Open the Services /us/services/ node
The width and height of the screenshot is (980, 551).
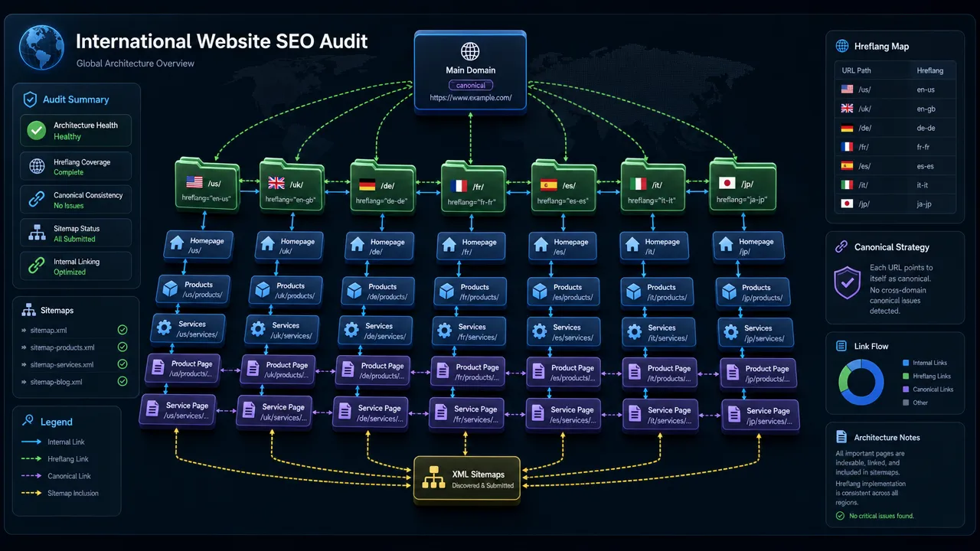(x=189, y=330)
